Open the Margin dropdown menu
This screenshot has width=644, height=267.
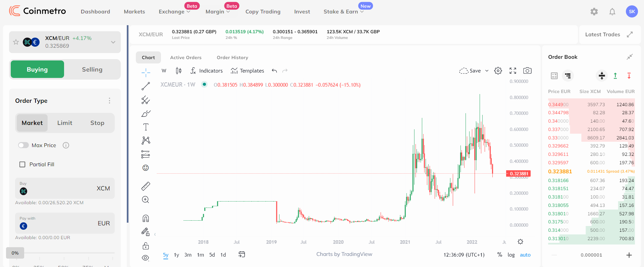pyautogui.click(x=218, y=11)
